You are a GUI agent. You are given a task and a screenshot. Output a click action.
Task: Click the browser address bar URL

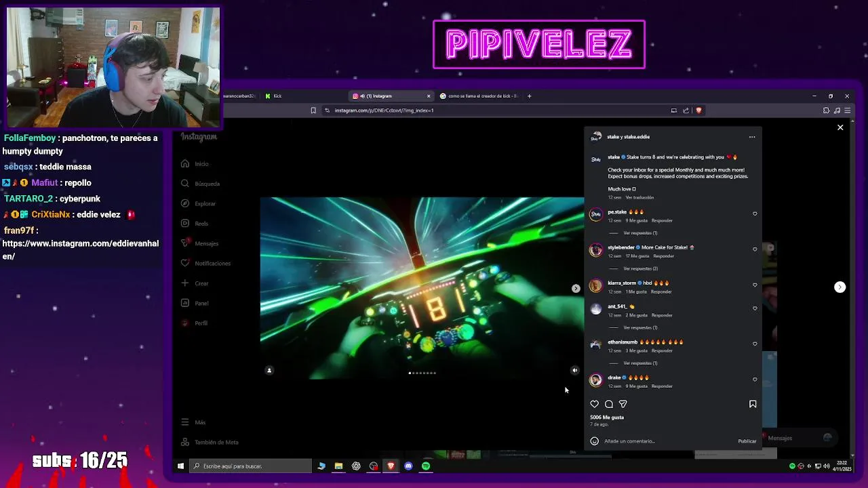(384, 110)
